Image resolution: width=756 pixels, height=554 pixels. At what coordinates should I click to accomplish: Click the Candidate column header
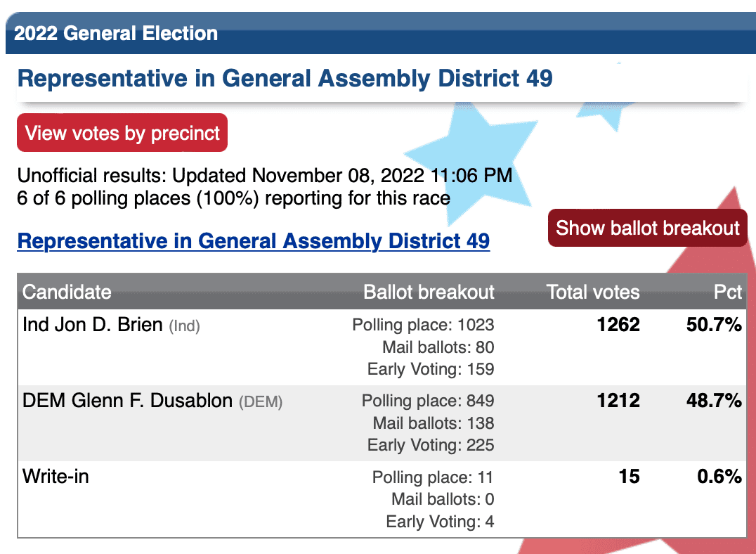click(67, 292)
